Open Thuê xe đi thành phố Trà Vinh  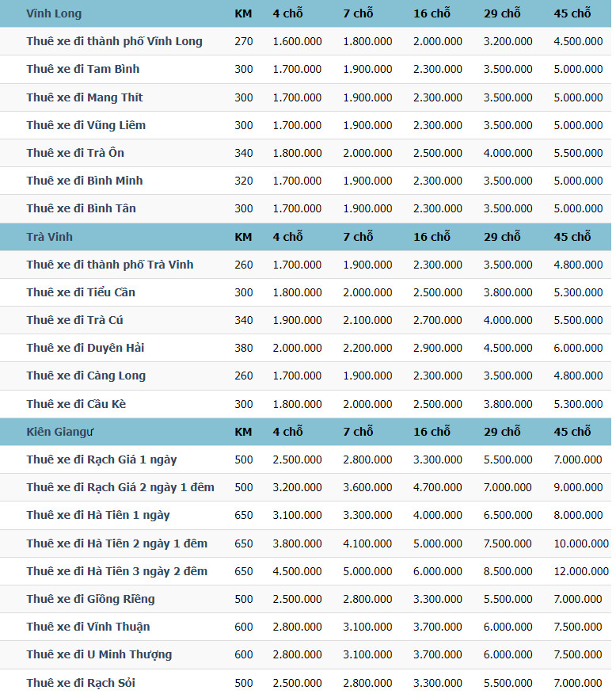pos(109,265)
